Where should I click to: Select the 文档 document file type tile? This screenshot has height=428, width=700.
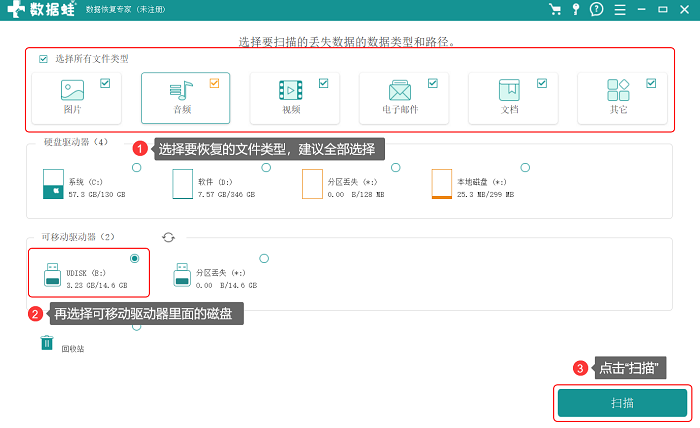pyautogui.click(x=513, y=98)
